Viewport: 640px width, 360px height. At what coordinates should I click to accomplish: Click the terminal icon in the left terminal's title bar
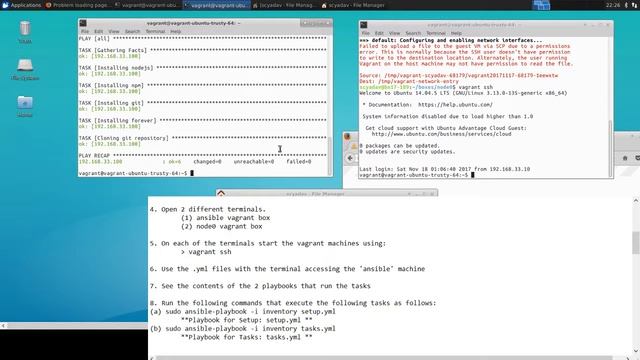pyautogui.click(x=83, y=23)
